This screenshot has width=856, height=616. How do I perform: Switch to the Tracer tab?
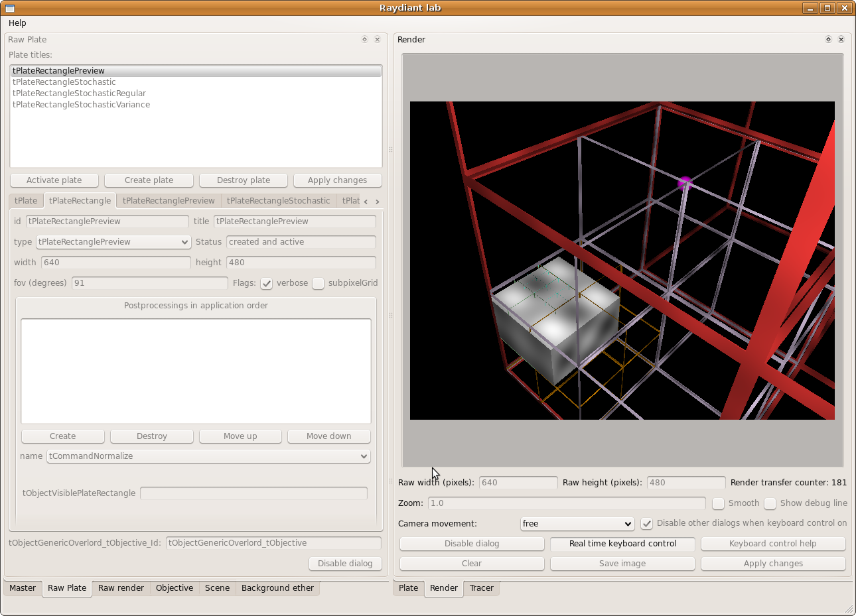tap(481, 588)
